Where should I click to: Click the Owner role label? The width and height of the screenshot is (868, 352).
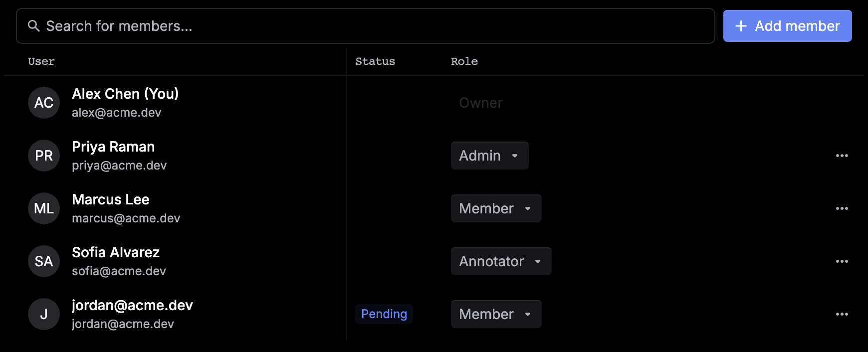pyautogui.click(x=481, y=103)
